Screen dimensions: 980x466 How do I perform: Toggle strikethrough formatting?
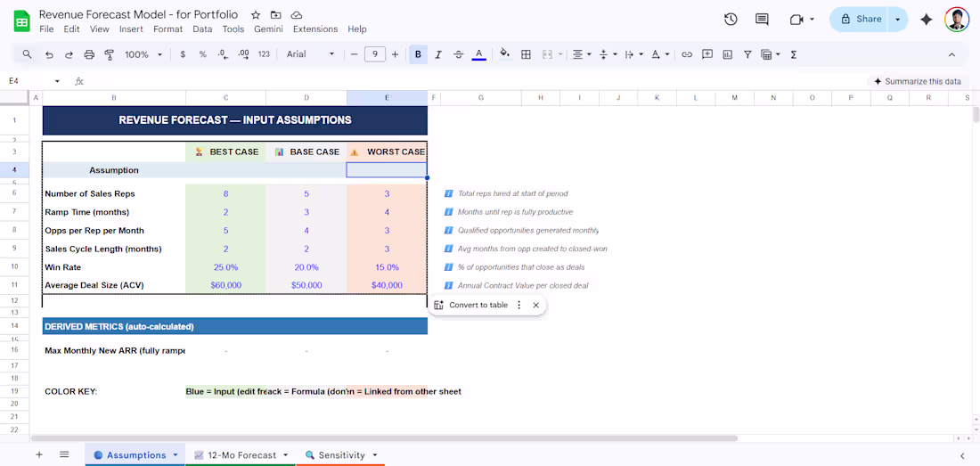click(458, 54)
